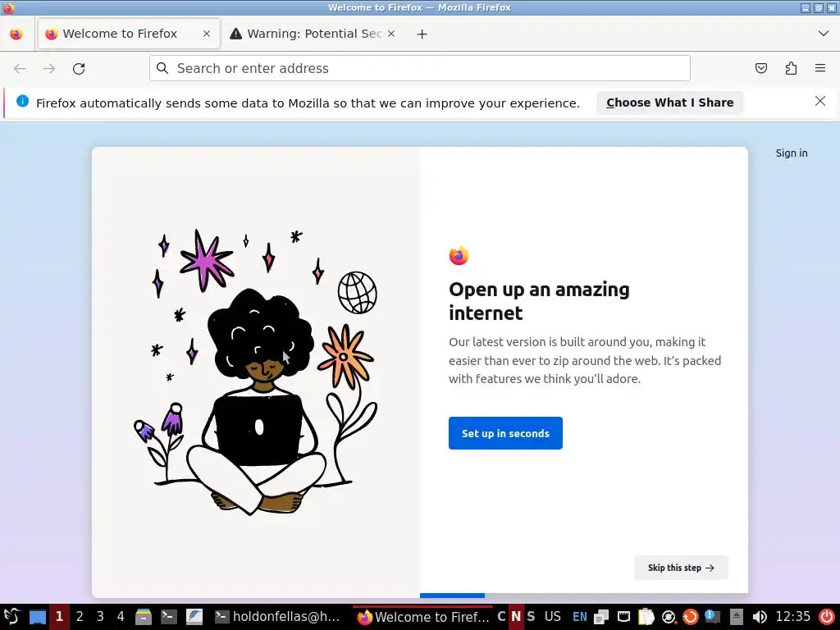Reload the current page
This screenshot has width=840, height=630.
(x=79, y=69)
